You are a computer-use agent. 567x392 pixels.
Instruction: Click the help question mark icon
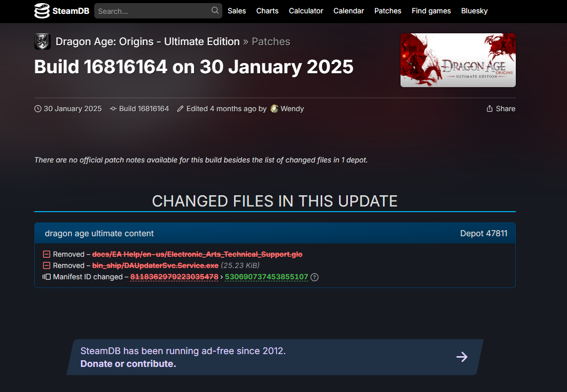tap(314, 277)
